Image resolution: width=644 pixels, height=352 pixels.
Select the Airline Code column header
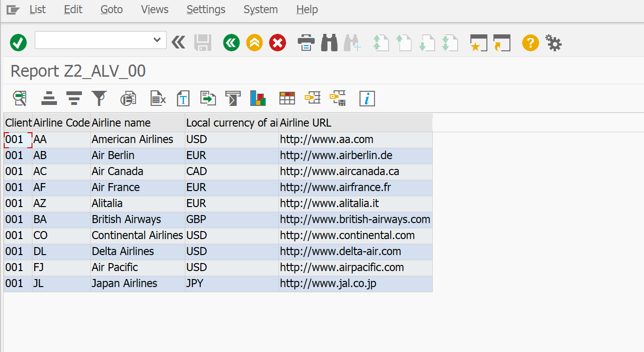tap(61, 123)
